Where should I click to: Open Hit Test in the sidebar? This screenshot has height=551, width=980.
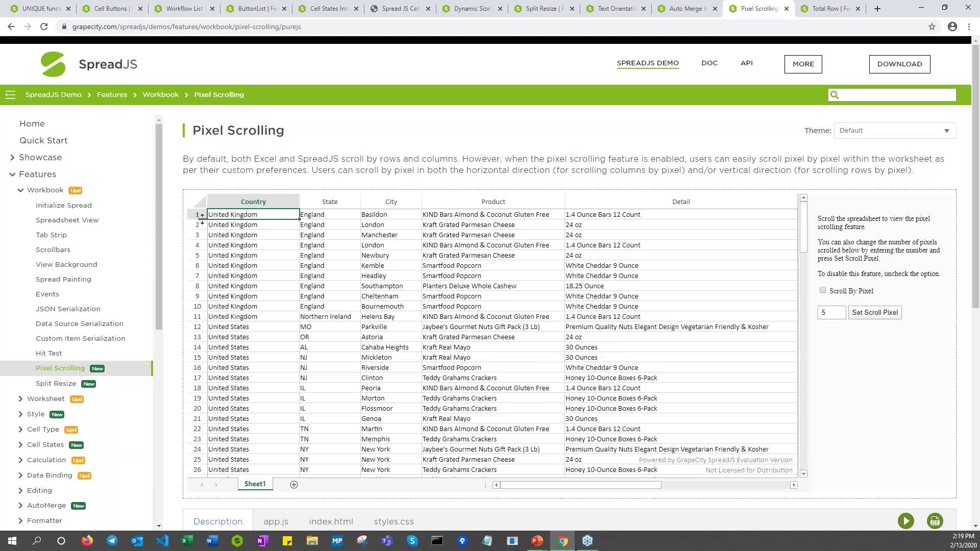pyautogui.click(x=48, y=354)
